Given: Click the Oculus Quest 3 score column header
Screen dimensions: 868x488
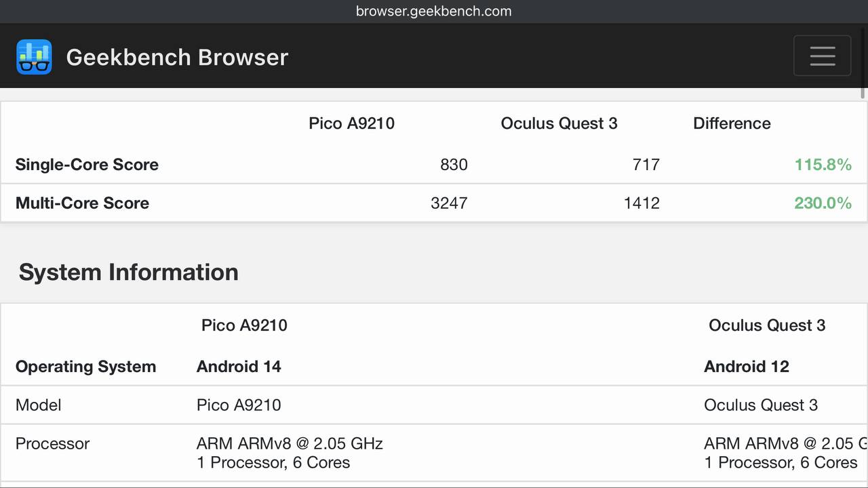Looking at the screenshot, I should (559, 123).
